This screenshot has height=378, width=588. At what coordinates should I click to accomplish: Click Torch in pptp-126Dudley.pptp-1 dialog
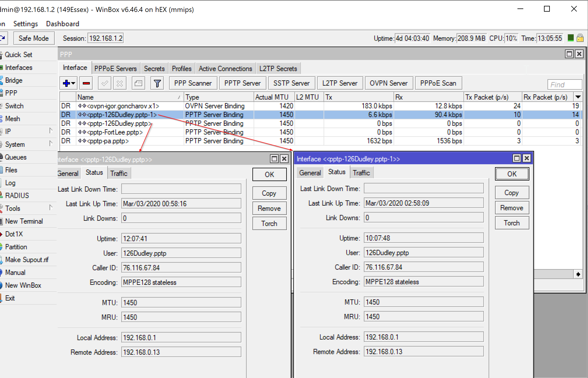[x=512, y=223]
